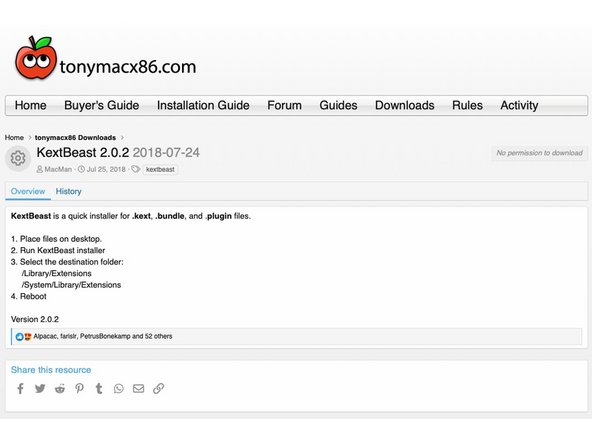Share resource on Pinterest
This screenshot has width=592, height=444.
(x=79, y=388)
